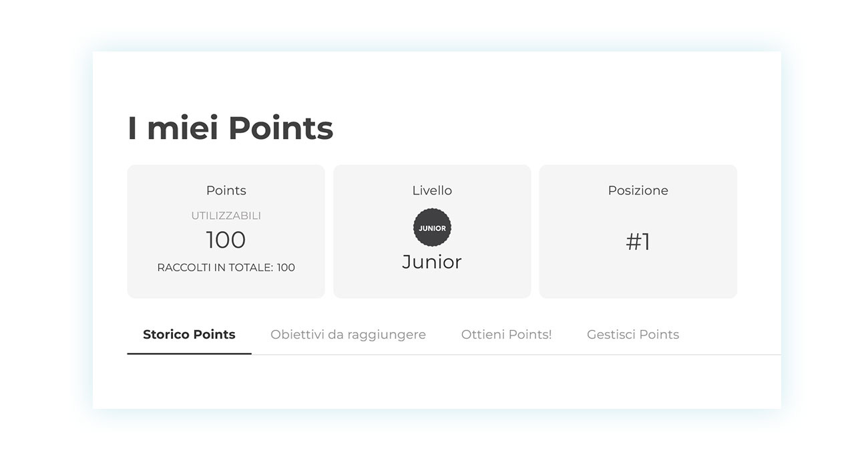Click the Posizione card header label

pos(638,190)
